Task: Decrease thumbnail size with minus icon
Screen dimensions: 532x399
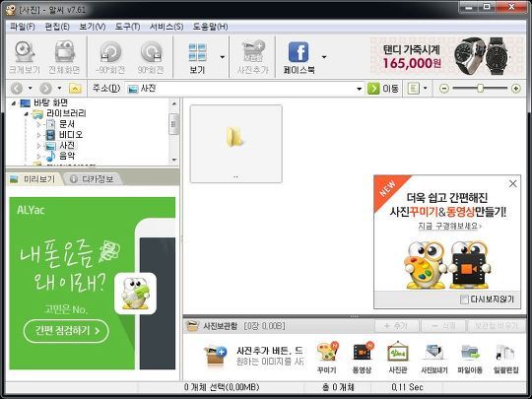Action: [443, 89]
